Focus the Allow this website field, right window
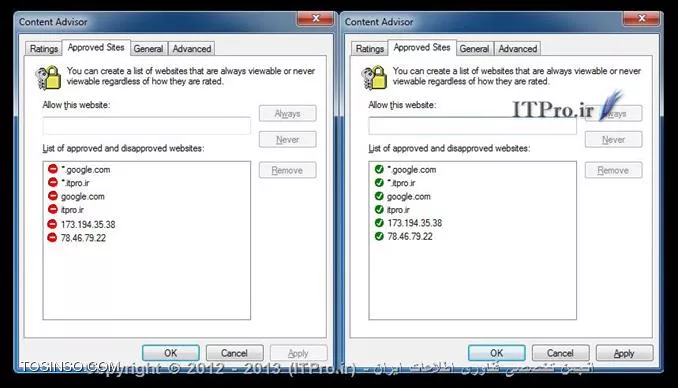The image size is (678, 388). coord(473,126)
